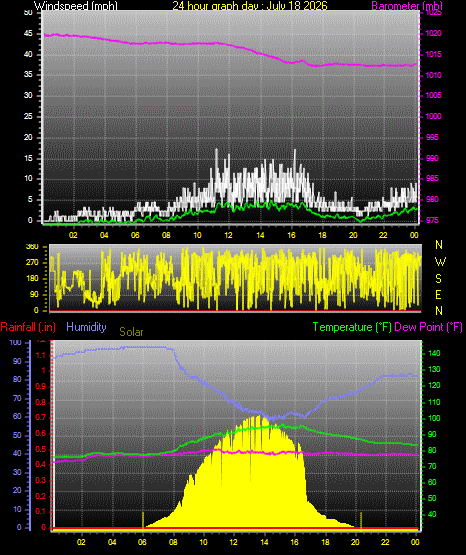This screenshot has height=555, width=466.
Task: Click the 70 value on the humidity axis
Action: point(17,399)
